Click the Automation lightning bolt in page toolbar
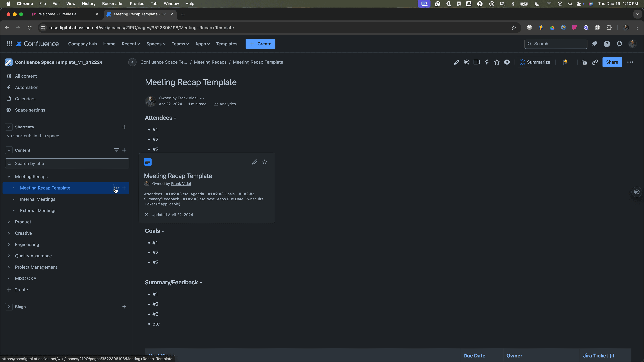 [487, 62]
